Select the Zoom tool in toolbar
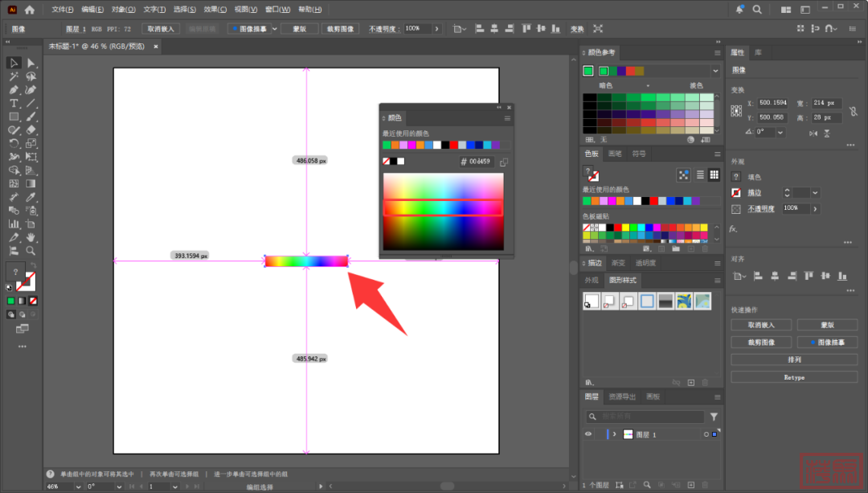Screen dimensions: 868x493 tap(31, 251)
